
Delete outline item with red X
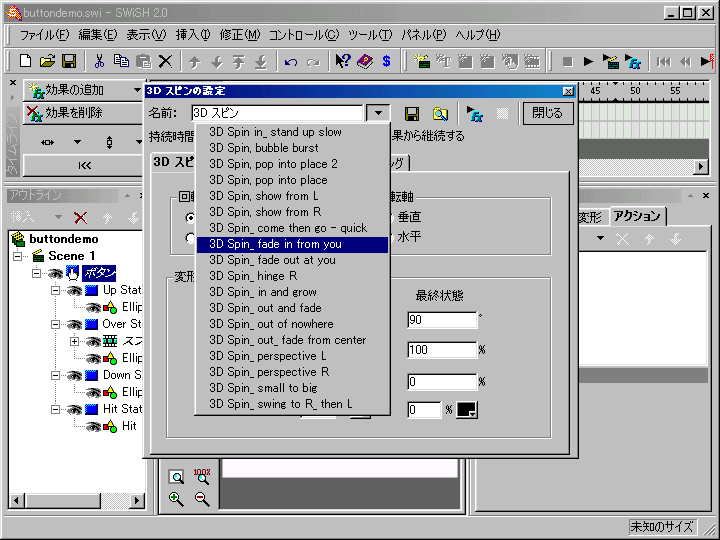(81, 217)
